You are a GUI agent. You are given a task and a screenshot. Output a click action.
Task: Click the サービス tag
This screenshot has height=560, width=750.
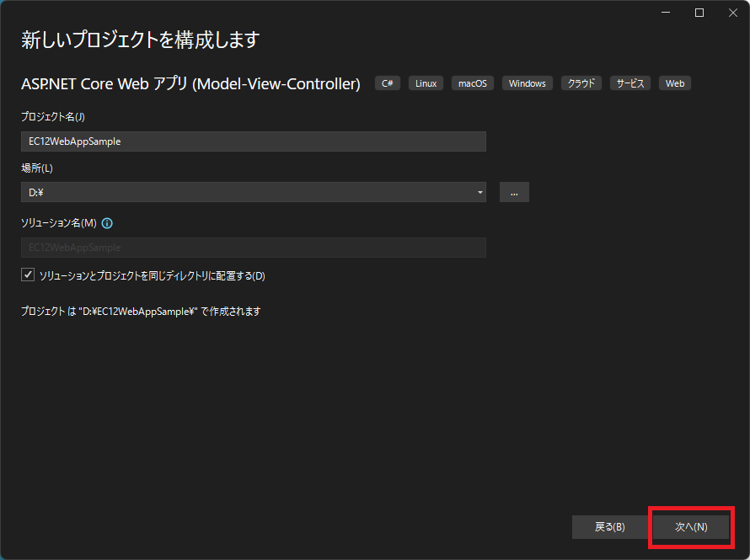[x=630, y=83]
